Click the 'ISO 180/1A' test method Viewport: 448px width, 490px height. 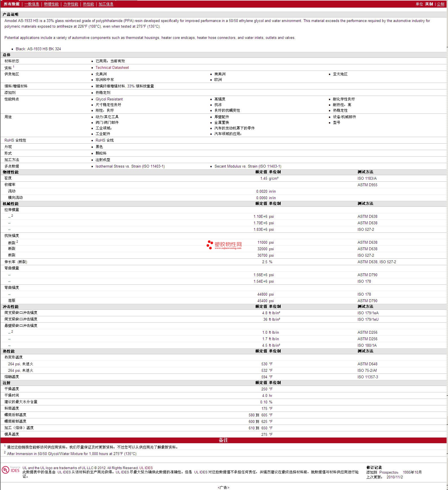367,345
